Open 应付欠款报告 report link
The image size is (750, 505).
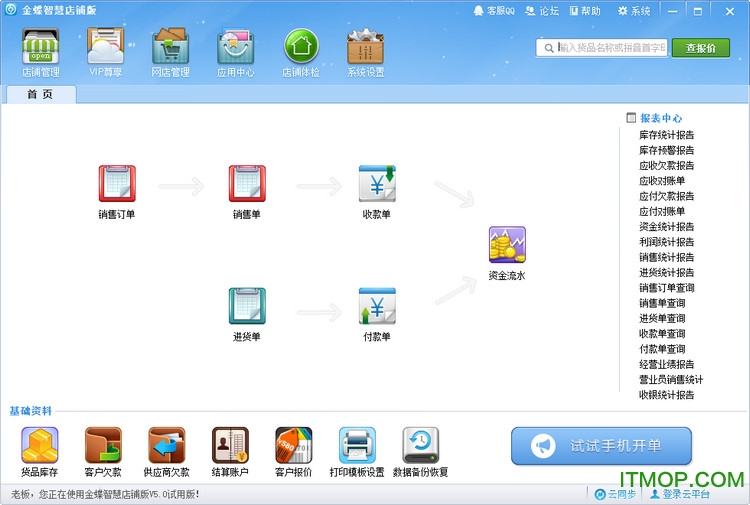[666, 197]
